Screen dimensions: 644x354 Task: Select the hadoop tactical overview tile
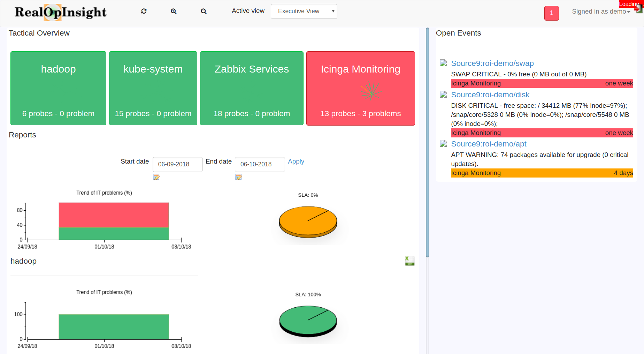58,88
